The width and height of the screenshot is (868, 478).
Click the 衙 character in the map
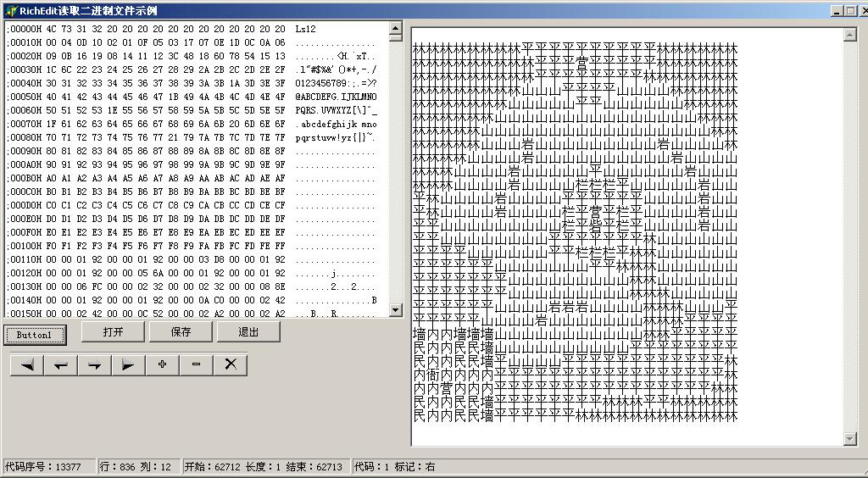tap(433, 375)
